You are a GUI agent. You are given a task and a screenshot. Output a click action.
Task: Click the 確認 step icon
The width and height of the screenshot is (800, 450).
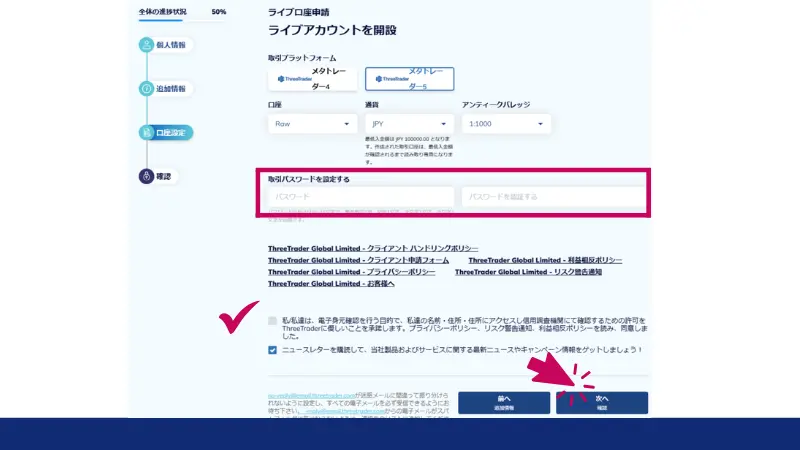click(146, 177)
